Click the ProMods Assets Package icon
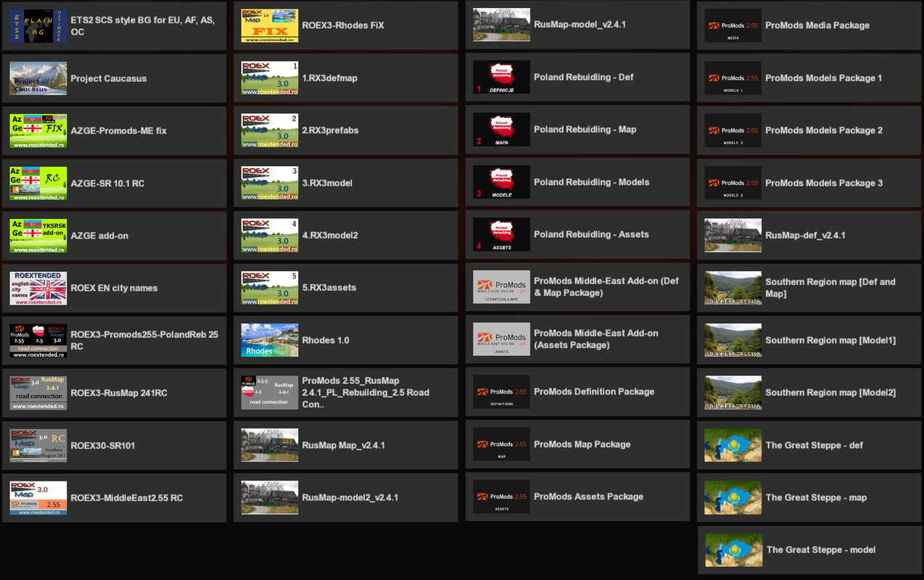 (x=501, y=497)
